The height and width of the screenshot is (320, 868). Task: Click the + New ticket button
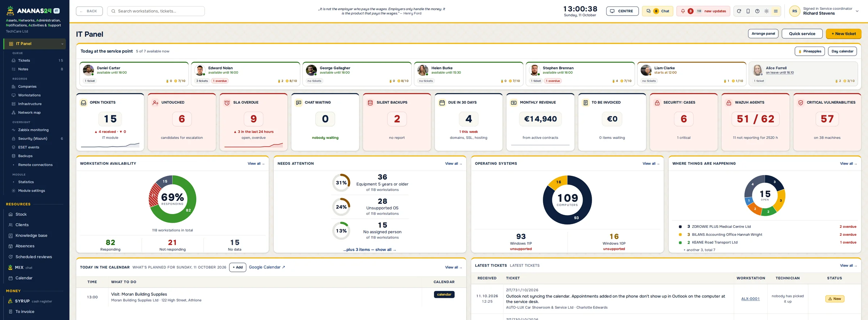843,34
